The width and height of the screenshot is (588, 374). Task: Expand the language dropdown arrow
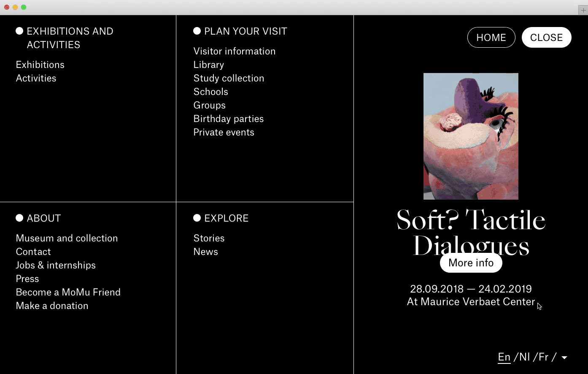tap(564, 358)
